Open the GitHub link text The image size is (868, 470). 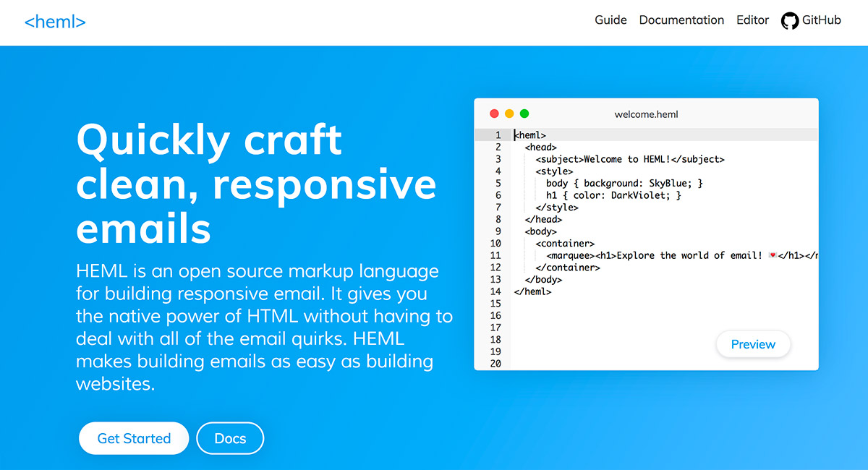821,20
